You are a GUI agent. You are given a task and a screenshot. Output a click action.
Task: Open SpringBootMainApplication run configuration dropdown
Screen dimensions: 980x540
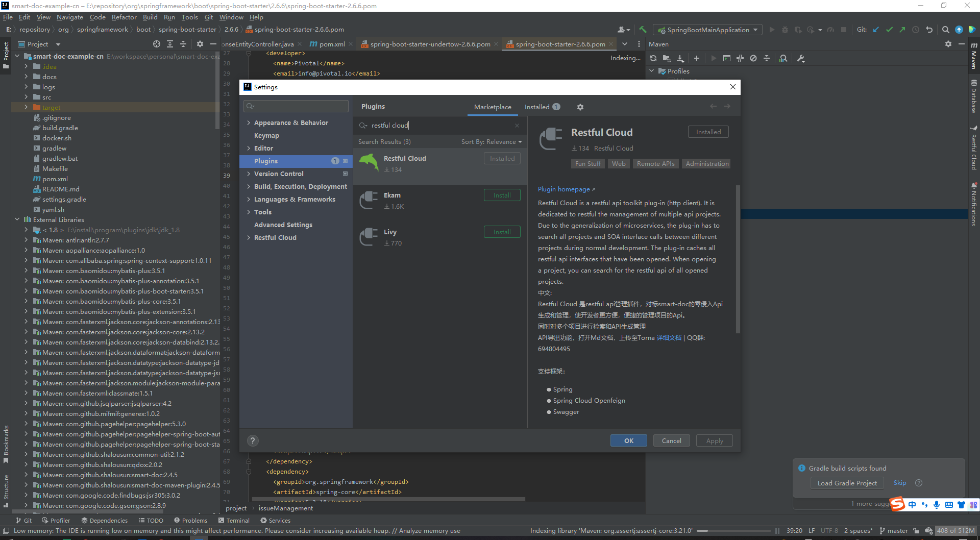(x=708, y=30)
